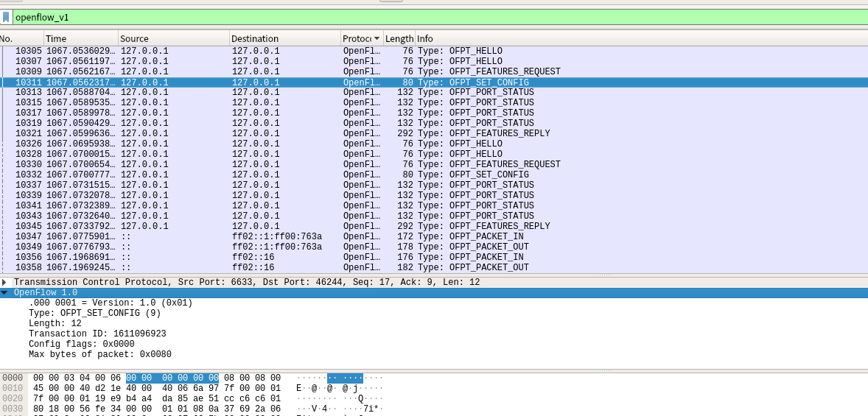Click hex dump row at offset 0030
868x416 pixels.
click(x=192, y=409)
